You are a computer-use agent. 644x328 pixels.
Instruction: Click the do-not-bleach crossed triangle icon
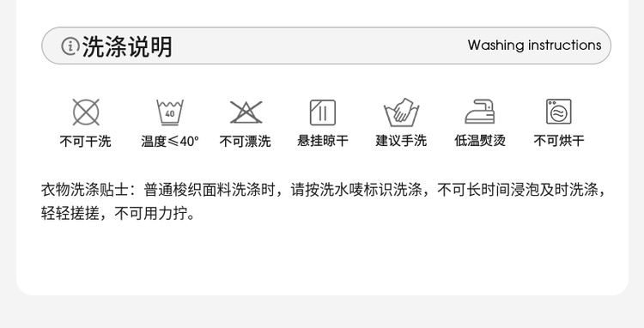pyautogui.click(x=246, y=112)
